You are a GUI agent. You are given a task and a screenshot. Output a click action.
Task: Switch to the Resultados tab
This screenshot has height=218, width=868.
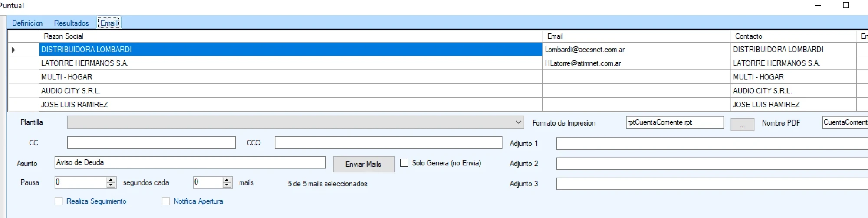tap(71, 23)
